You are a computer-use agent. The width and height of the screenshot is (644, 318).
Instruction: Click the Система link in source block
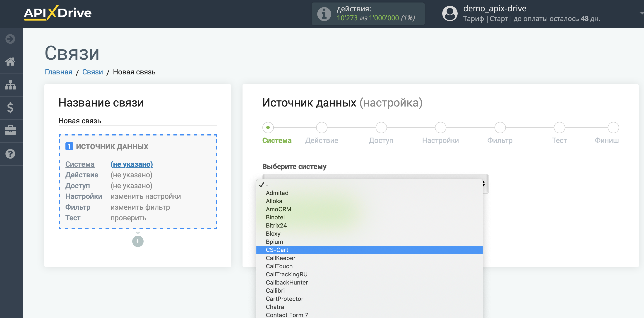[x=80, y=164]
